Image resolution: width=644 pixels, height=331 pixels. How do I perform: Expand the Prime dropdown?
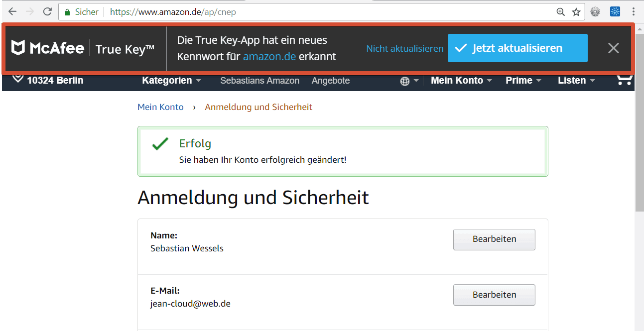(523, 80)
